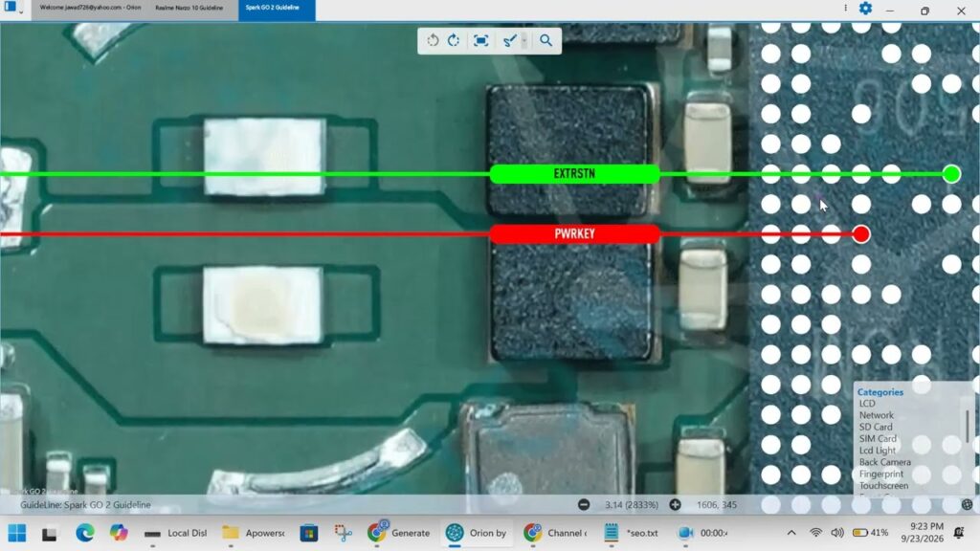Choose Fingerprint category
This screenshot has width=980, height=551.
(x=880, y=474)
